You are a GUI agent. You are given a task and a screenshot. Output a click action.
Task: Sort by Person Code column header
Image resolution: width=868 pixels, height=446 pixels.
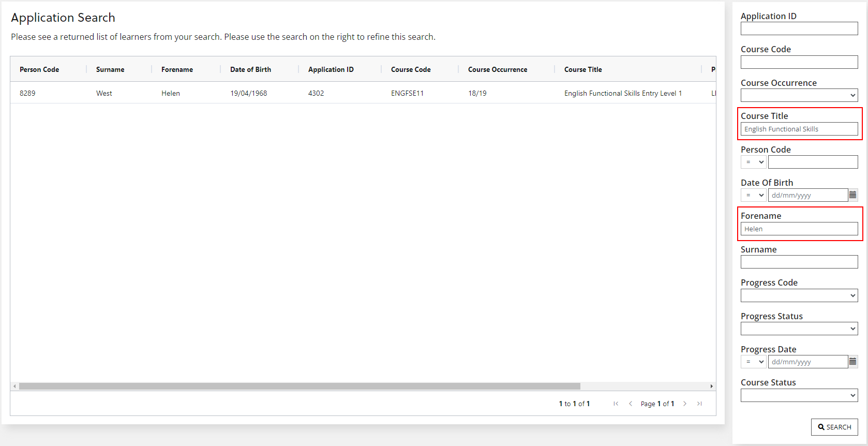tap(39, 69)
